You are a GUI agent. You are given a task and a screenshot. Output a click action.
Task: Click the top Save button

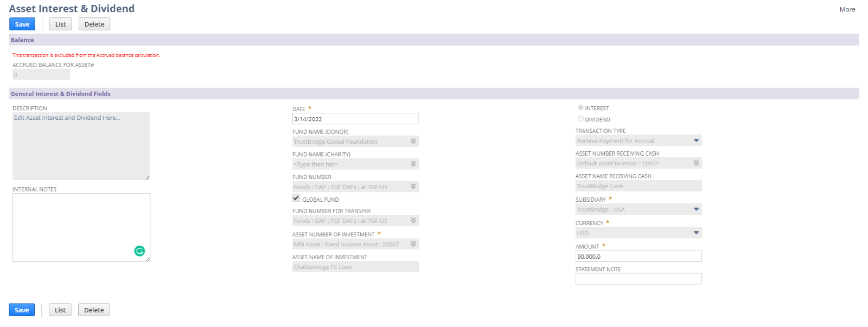22,24
